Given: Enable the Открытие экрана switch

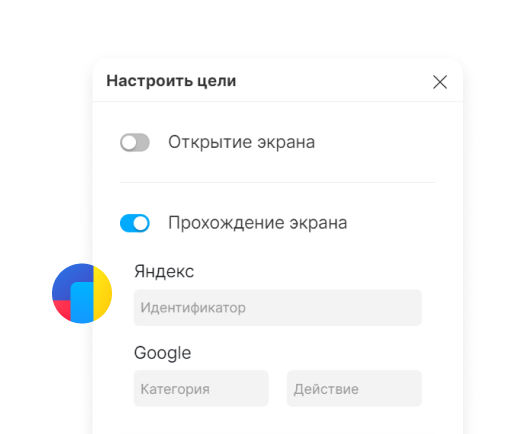Looking at the screenshot, I should click(135, 142).
